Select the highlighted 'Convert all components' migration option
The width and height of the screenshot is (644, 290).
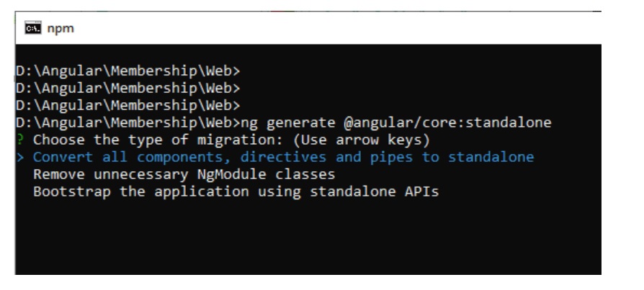(x=283, y=157)
